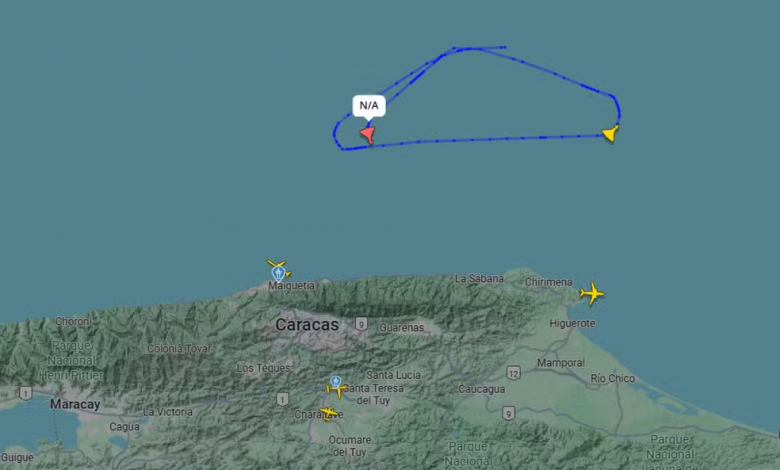Click the yellow triangular aircraft east of the loop
This screenshot has height=470, width=780.
[x=611, y=134]
